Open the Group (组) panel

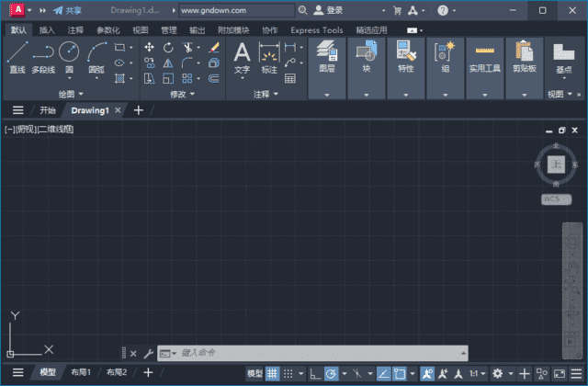445,67
